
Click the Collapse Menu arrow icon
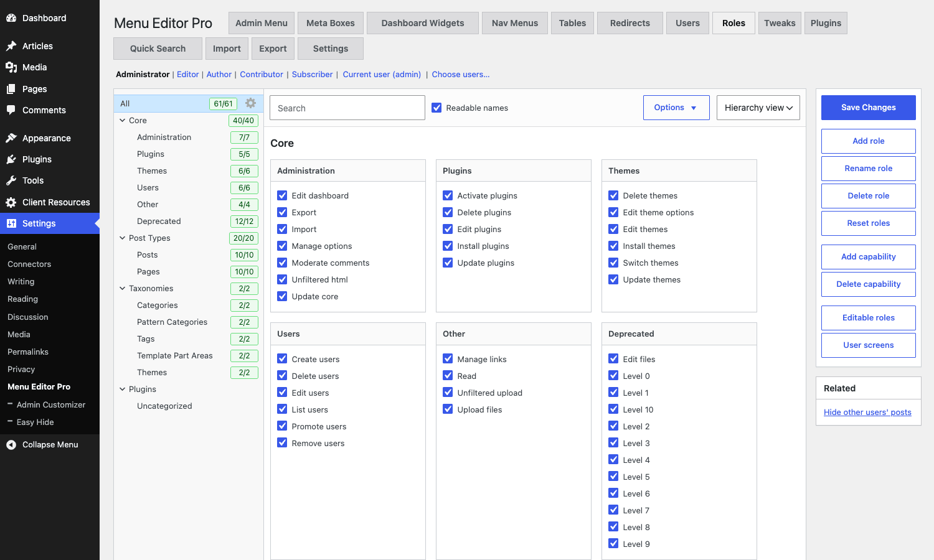pyautogui.click(x=11, y=444)
